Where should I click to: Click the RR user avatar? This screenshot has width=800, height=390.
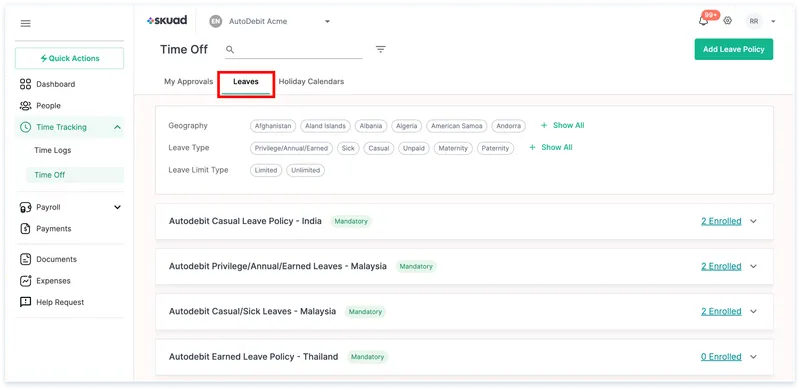[754, 21]
